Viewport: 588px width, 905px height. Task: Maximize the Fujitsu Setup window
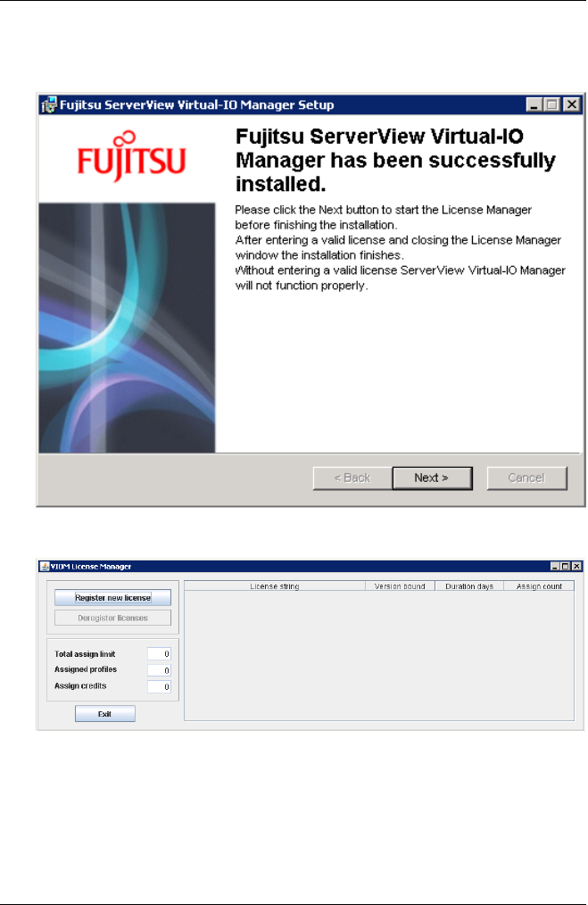[552, 104]
